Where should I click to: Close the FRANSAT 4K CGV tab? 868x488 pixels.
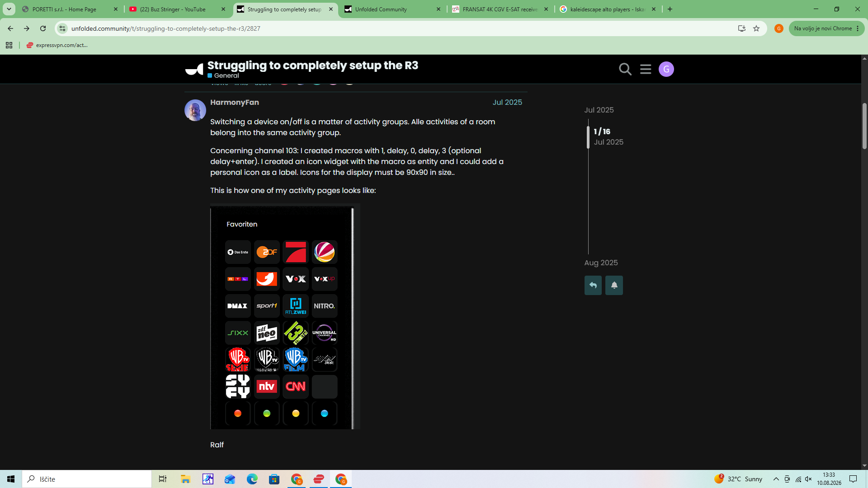(546, 9)
